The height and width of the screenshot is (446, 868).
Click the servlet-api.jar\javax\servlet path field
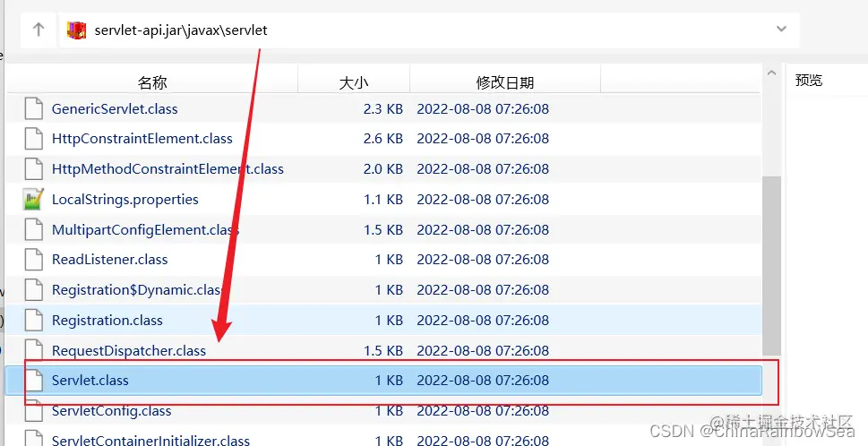(429, 30)
